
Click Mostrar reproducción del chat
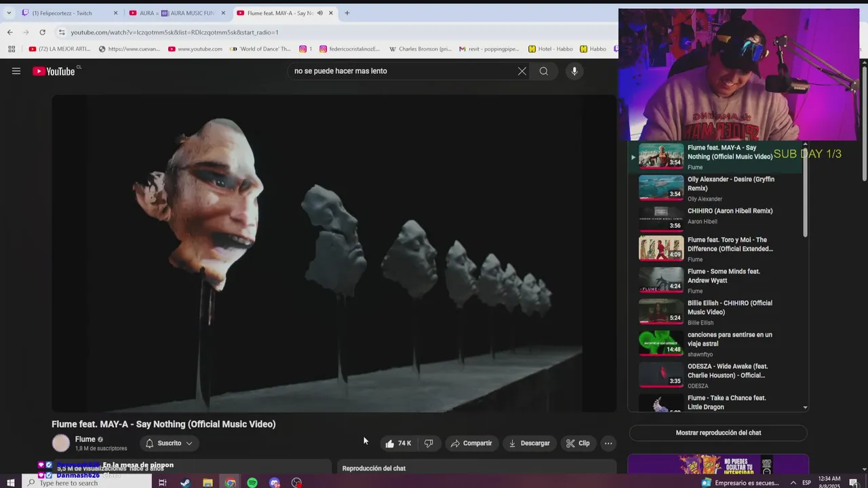[718, 432]
